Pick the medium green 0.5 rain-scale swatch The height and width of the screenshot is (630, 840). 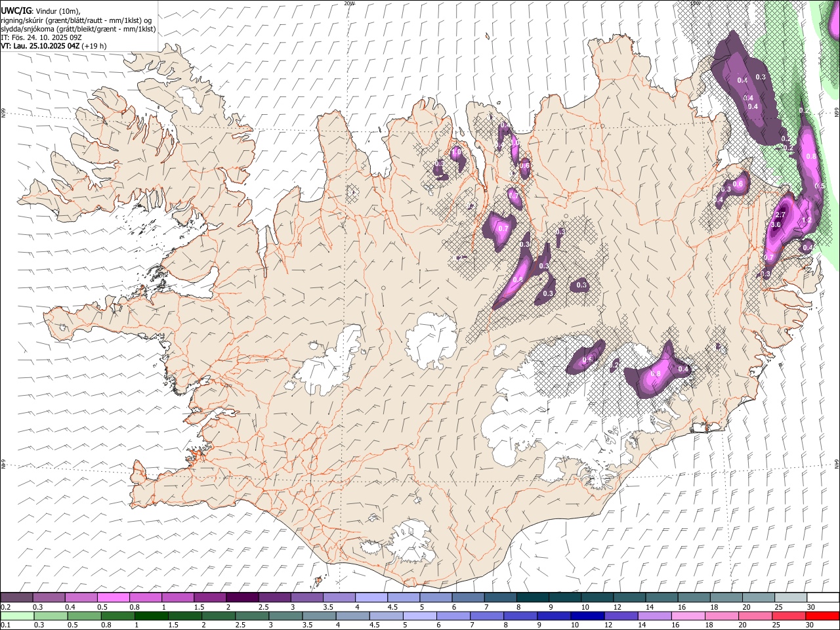tap(84, 616)
